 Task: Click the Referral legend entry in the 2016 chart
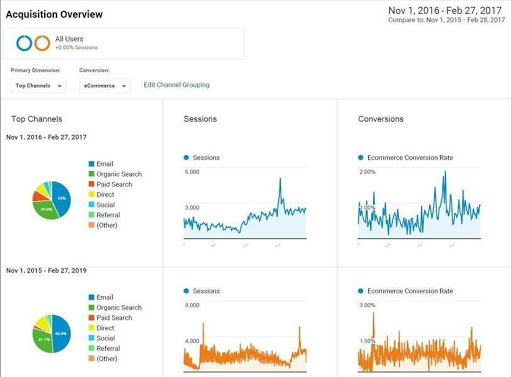pyautogui.click(x=104, y=215)
